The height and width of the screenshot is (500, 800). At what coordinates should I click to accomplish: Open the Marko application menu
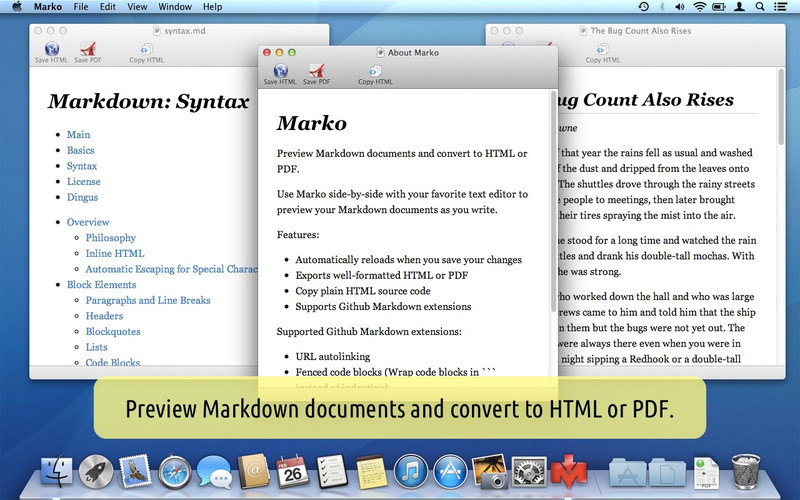point(47,7)
